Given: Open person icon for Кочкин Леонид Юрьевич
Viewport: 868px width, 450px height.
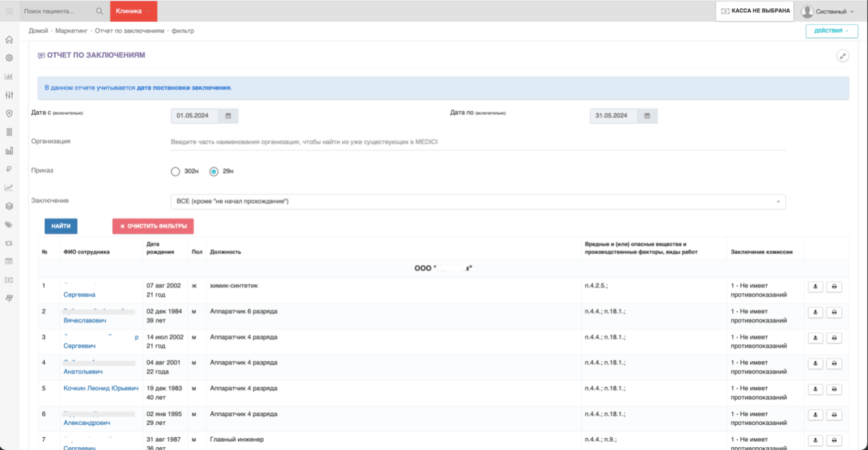Looking at the screenshot, I should tap(815, 390).
